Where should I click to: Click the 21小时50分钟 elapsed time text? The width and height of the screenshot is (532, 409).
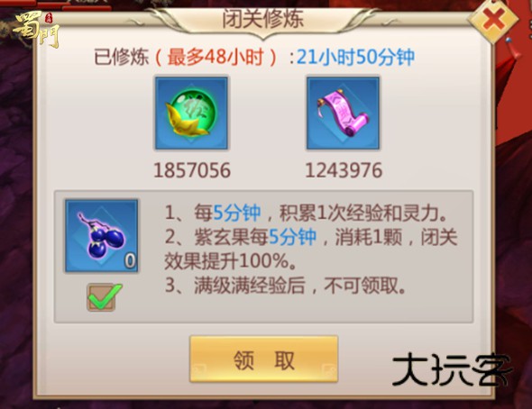click(355, 57)
